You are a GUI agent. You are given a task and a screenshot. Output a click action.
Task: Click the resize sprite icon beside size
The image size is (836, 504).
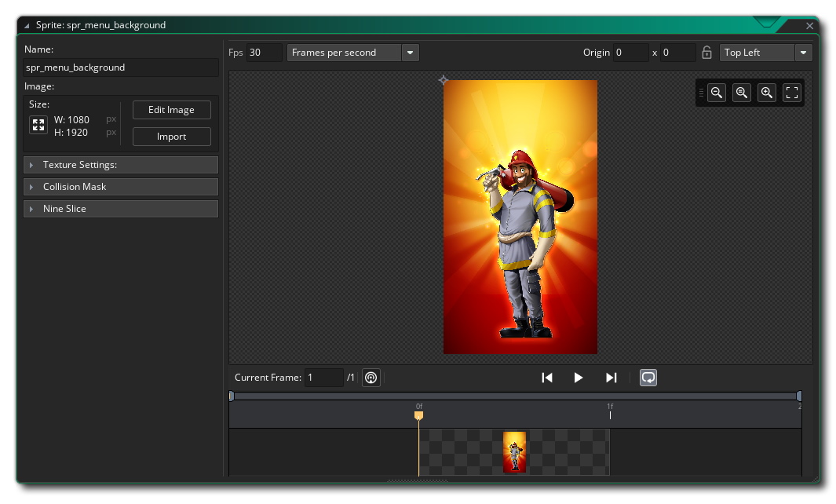tap(38, 126)
